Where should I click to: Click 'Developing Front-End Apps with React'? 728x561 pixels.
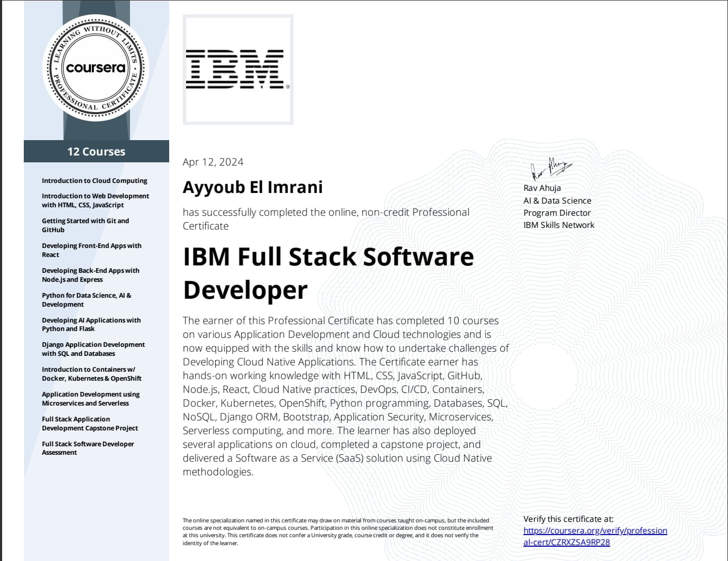(91, 250)
